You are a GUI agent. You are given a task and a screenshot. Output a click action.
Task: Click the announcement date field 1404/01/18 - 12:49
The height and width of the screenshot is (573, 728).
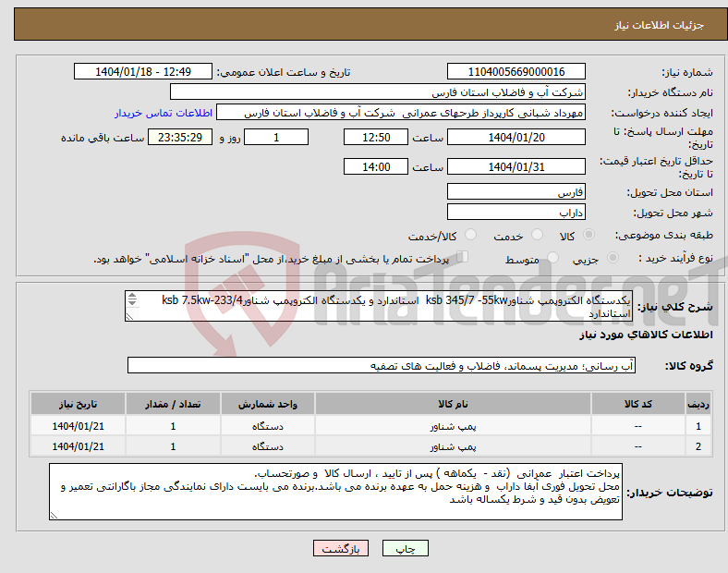[143, 71]
